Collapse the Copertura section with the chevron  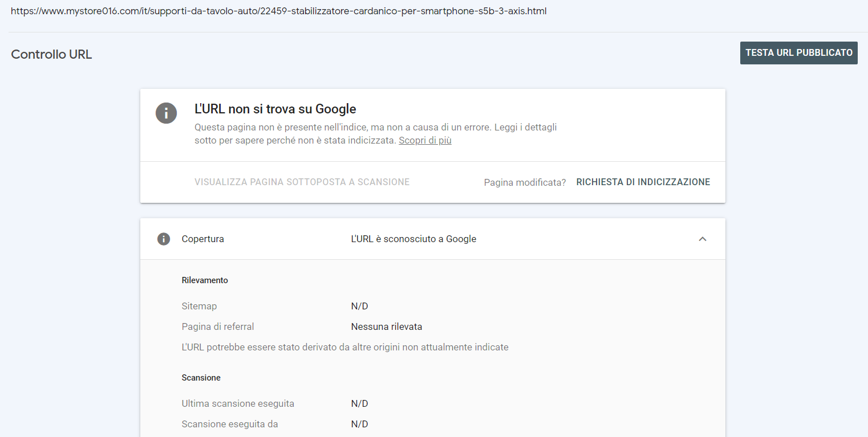coord(703,239)
